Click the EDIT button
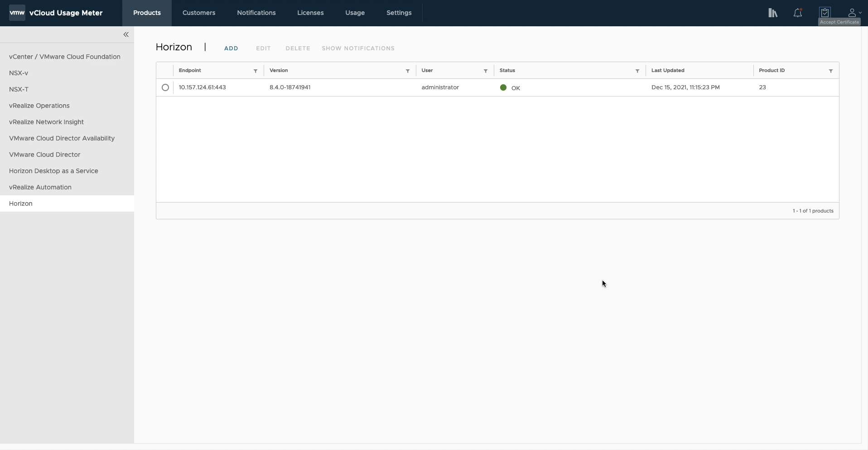The image size is (868, 450). click(263, 48)
